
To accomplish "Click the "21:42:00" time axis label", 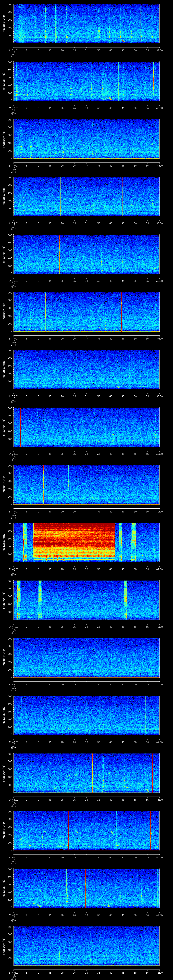I will [13, 684].
